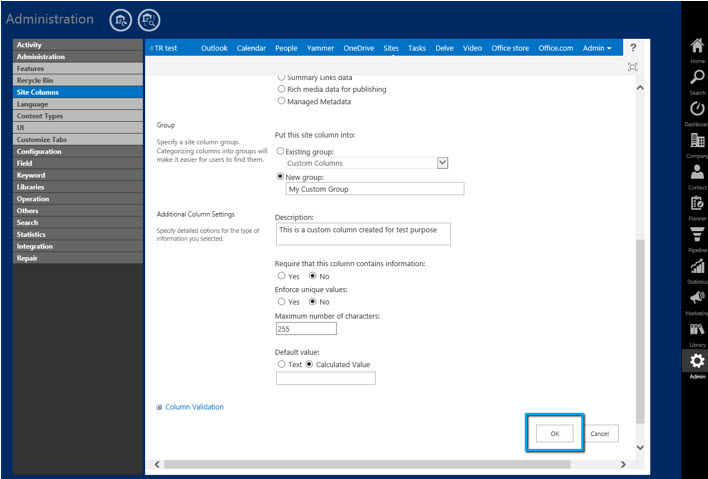Open the Delve link in top bar
Viewport: 708px width, 479px height.
(444, 48)
